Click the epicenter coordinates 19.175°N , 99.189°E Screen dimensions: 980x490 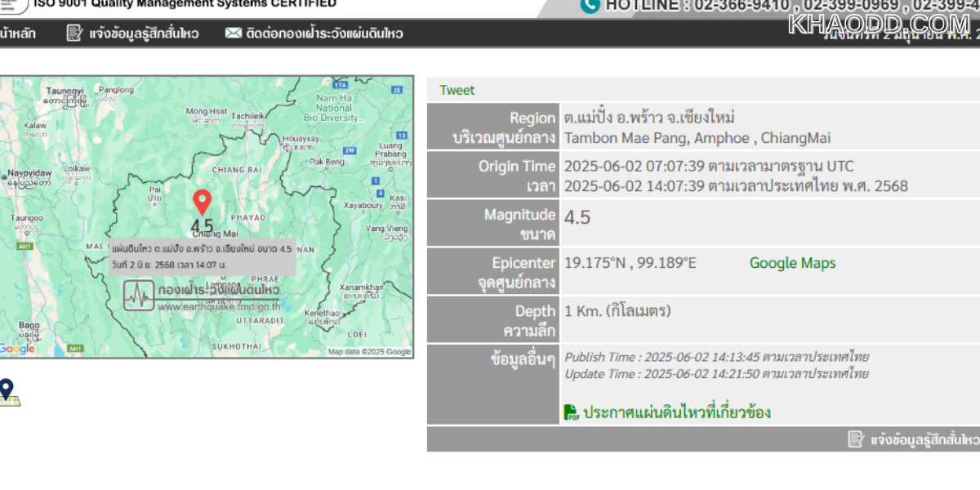630,263
